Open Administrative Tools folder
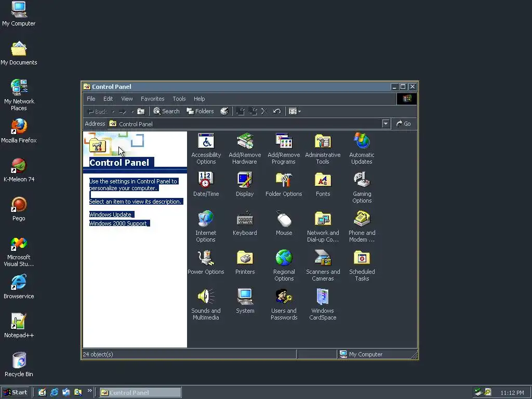The width and height of the screenshot is (532, 399). (x=323, y=149)
